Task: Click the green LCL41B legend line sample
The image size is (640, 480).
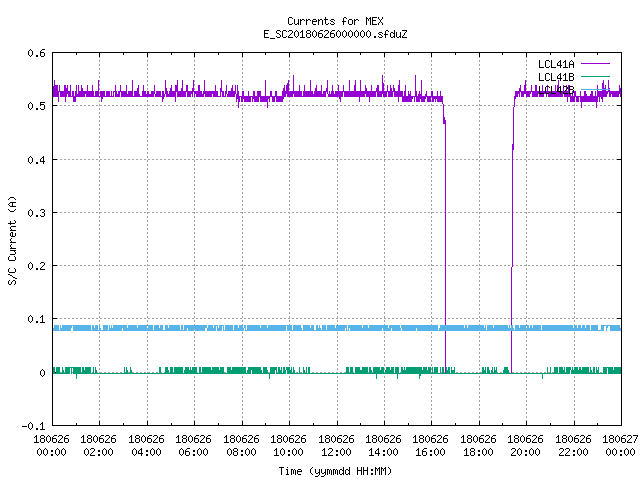Action: coord(595,76)
